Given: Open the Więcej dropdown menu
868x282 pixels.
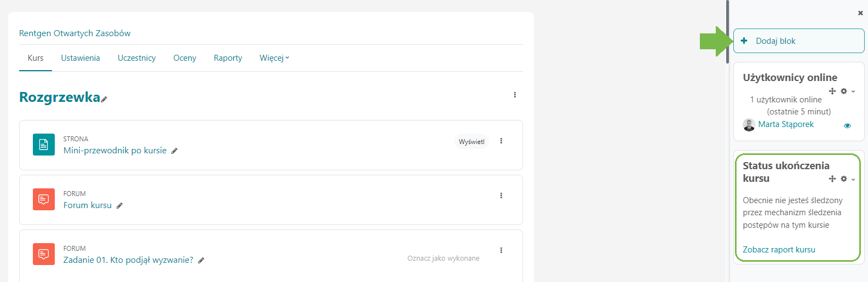Looking at the screenshot, I should [x=274, y=58].
